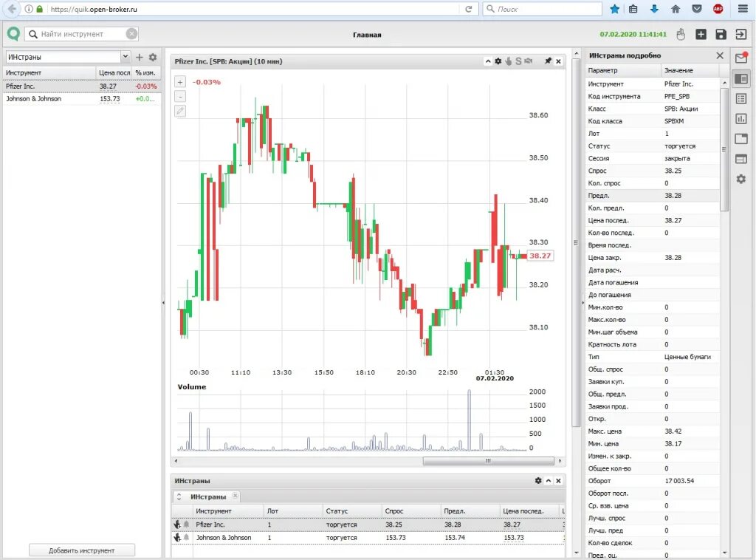The image size is (756, 560).
Task: Click trade hand icon for Johnson & Johnson
Action: click(177, 537)
